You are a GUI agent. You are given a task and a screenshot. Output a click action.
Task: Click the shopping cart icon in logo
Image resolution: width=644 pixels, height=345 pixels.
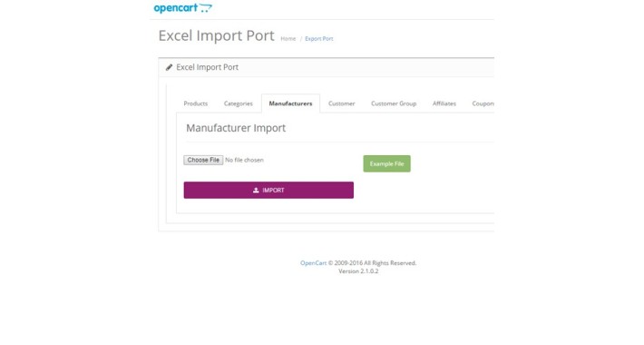pyautogui.click(x=206, y=8)
